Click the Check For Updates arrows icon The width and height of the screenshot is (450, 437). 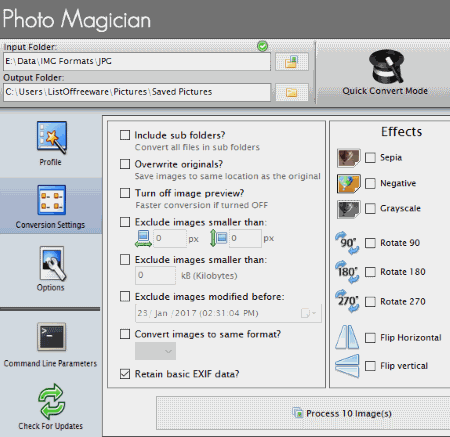51,401
